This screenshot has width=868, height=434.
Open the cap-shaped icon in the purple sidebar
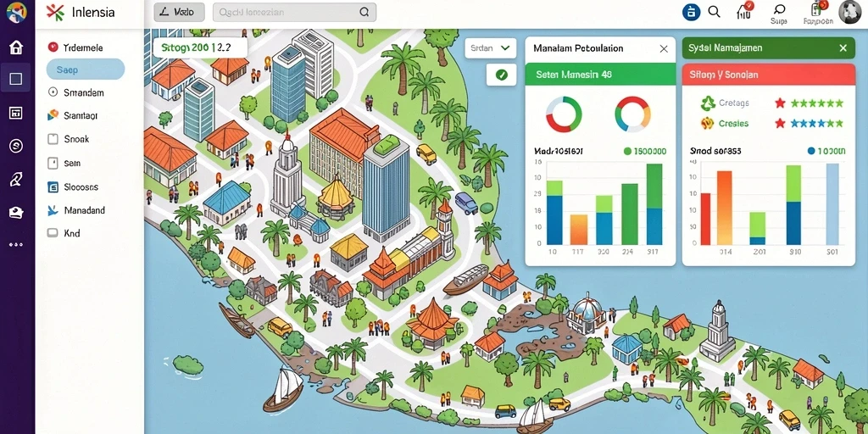(x=16, y=212)
